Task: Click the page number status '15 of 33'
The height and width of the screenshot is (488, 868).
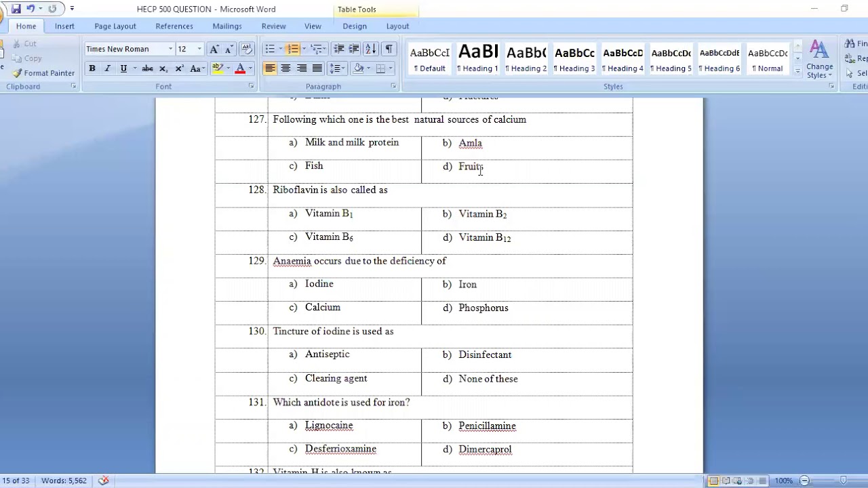Action: (15, 481)
